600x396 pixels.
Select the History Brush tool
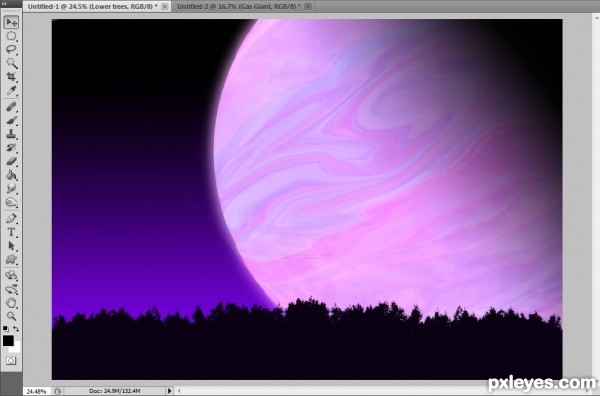11,148
